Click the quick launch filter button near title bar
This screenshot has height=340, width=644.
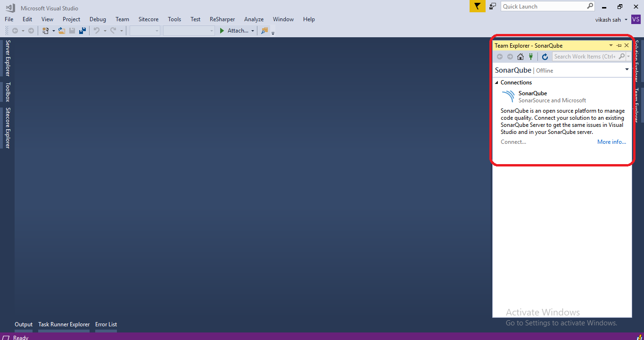tap(477, 7)
